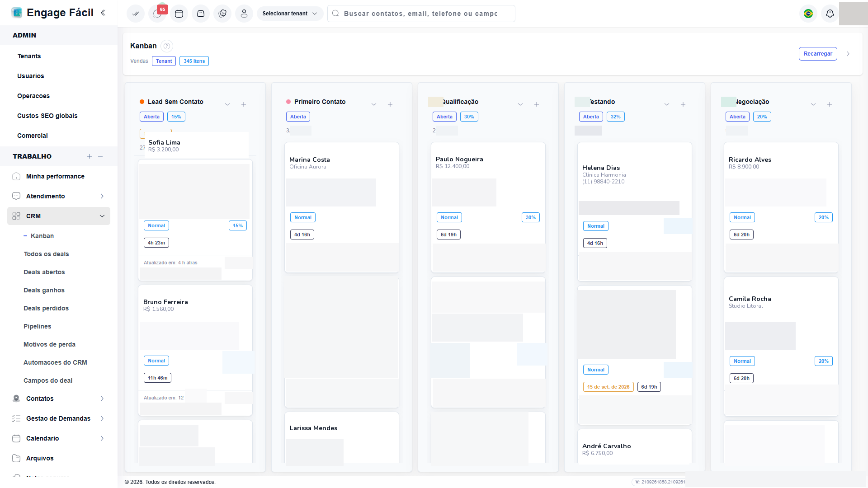Click the Contatos sidebar icon
This screenshot has width=868, height=488.
(x=16, y=399)
